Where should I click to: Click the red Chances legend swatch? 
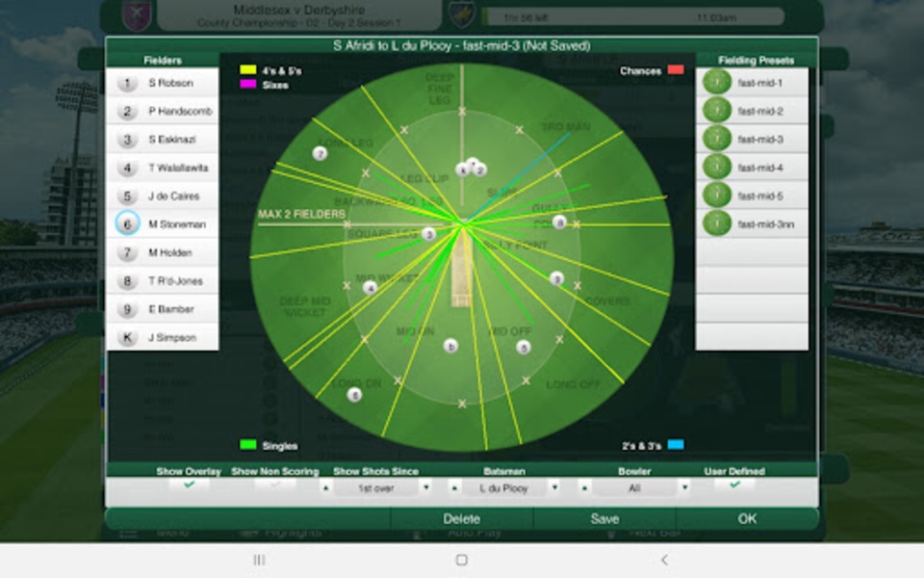[676, 69]
